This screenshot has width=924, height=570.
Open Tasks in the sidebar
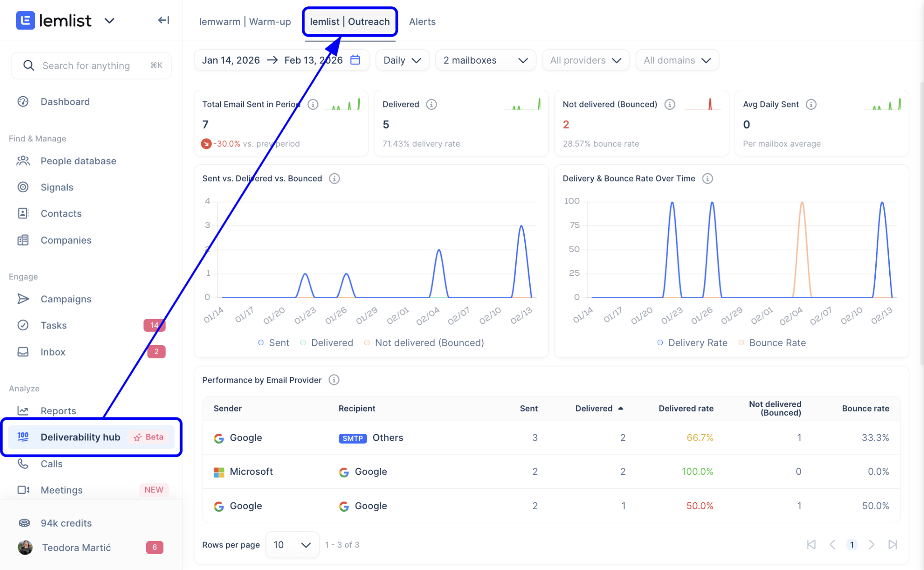[x=53, y=325]
